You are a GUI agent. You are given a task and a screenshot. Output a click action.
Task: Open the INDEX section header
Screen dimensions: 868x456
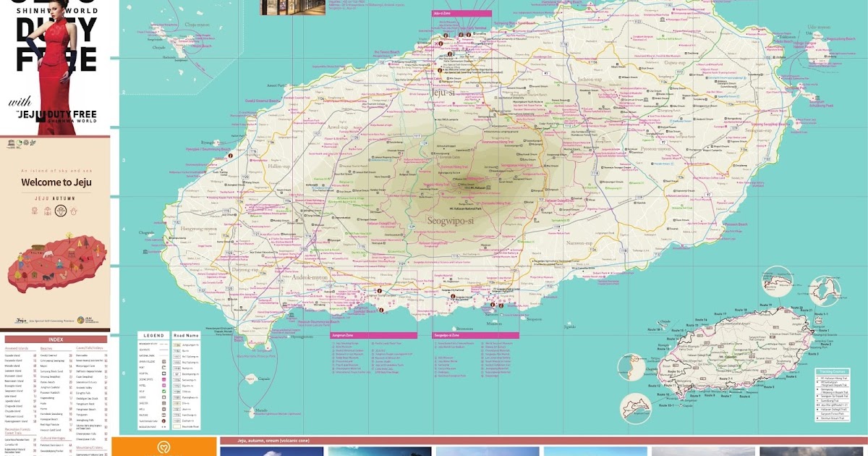click(54, 338)
